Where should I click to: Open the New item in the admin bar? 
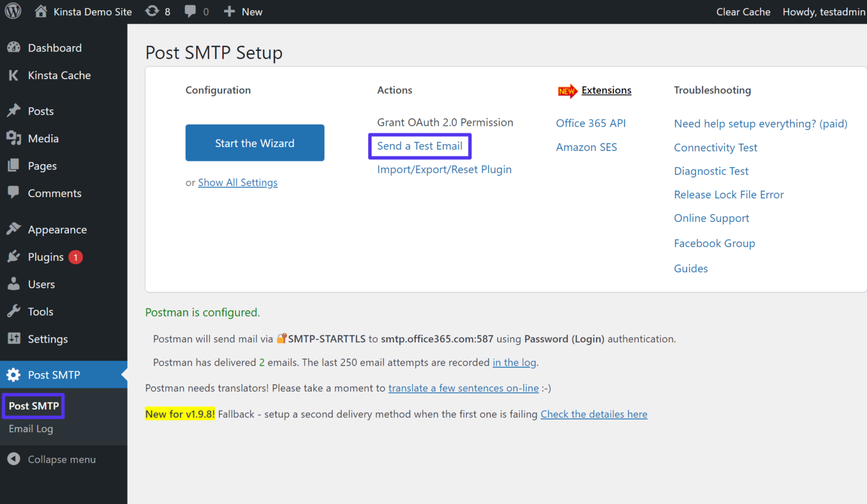(x=243, y=11)
